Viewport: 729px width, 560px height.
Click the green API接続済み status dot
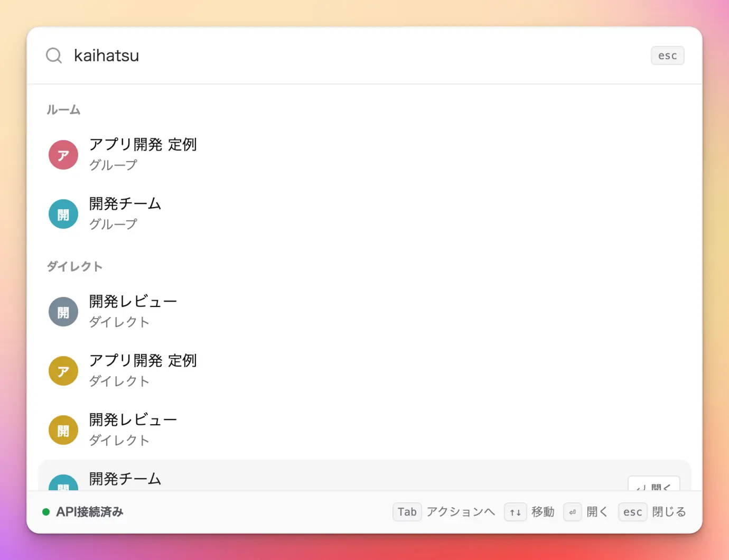[x=46, y=512]
